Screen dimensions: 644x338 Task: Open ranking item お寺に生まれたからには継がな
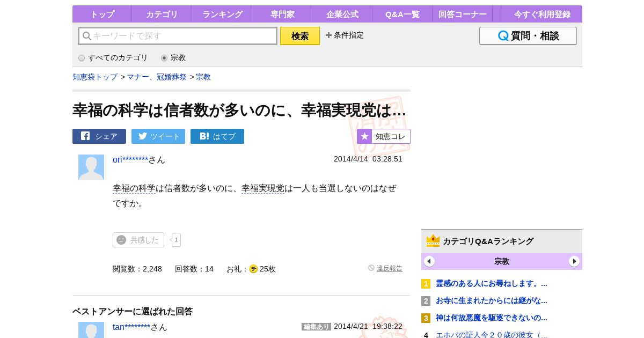(x=492, y=300)
